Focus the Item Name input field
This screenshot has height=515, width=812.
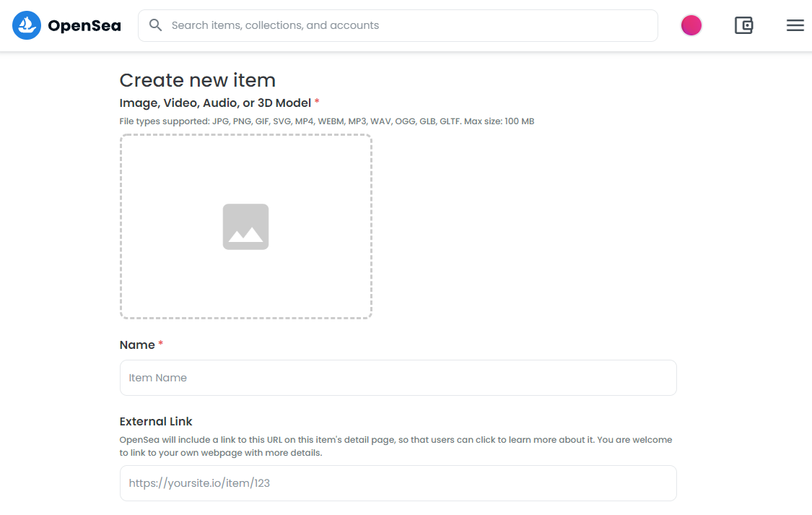[398, 378]
